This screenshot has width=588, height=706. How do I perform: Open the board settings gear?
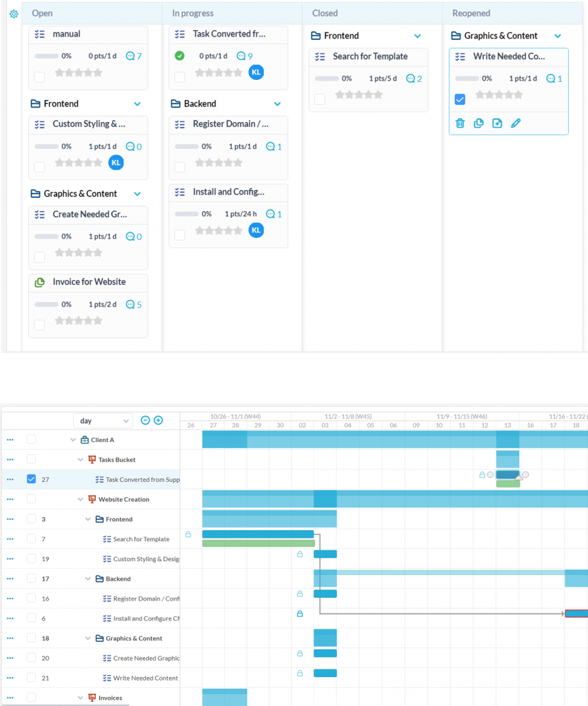pos(12,13)
